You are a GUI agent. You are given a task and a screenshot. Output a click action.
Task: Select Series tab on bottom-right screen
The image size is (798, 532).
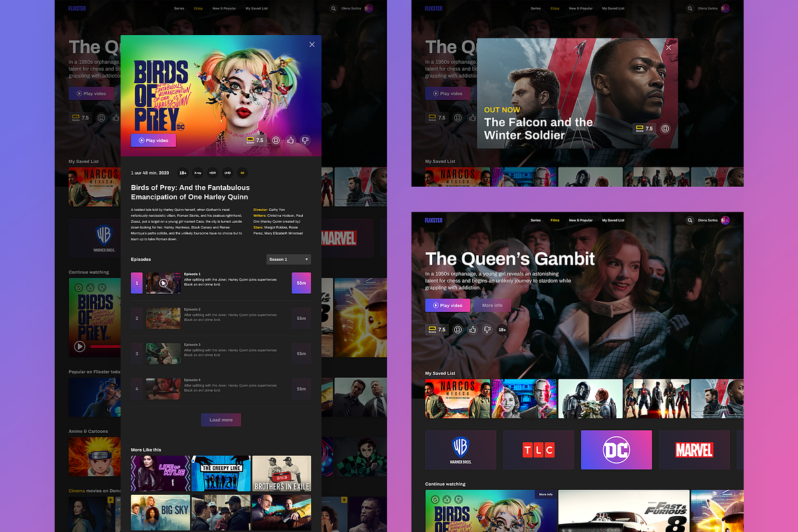pos(536,220)
